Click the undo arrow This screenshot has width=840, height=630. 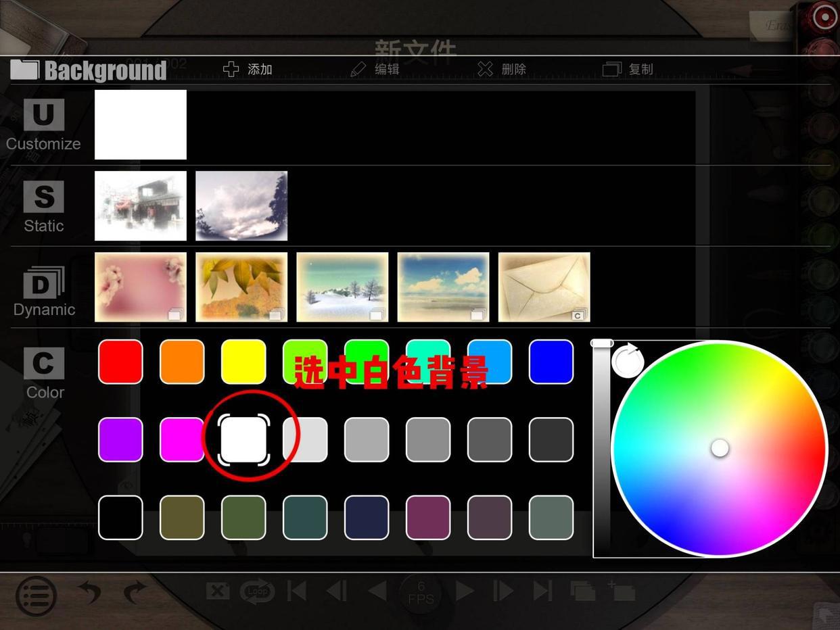pyautogui.click(x=89, y=593)
